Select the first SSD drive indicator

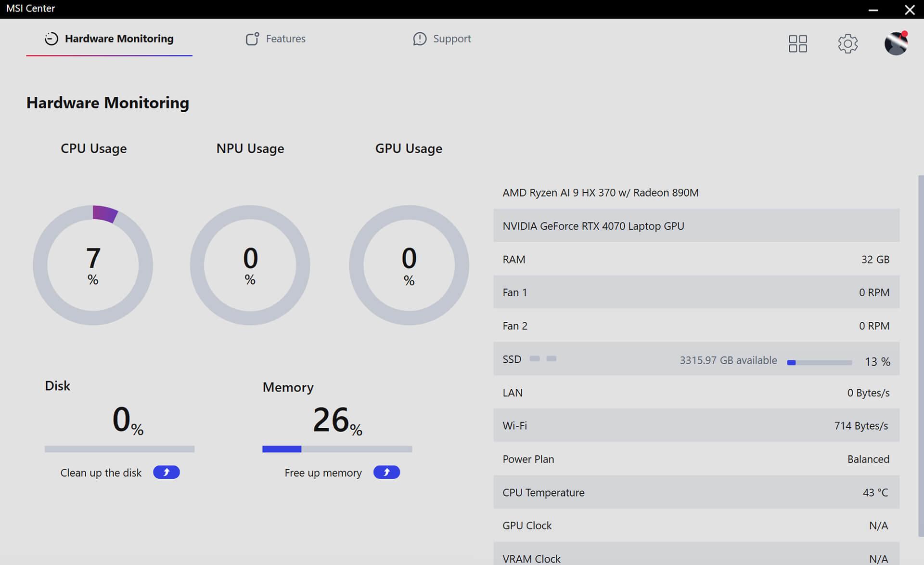tap(535, 358)
